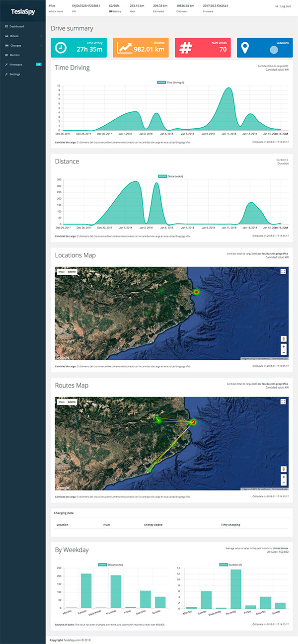Click the Firmware badge showing 42
The image size is (298, 644).
(38, 65)
